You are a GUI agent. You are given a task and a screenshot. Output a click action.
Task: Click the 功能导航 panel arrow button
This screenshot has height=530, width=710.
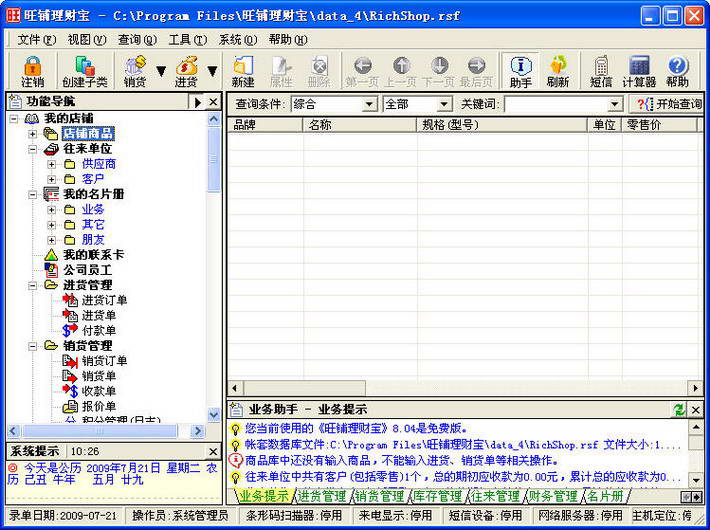pos(197,102)
